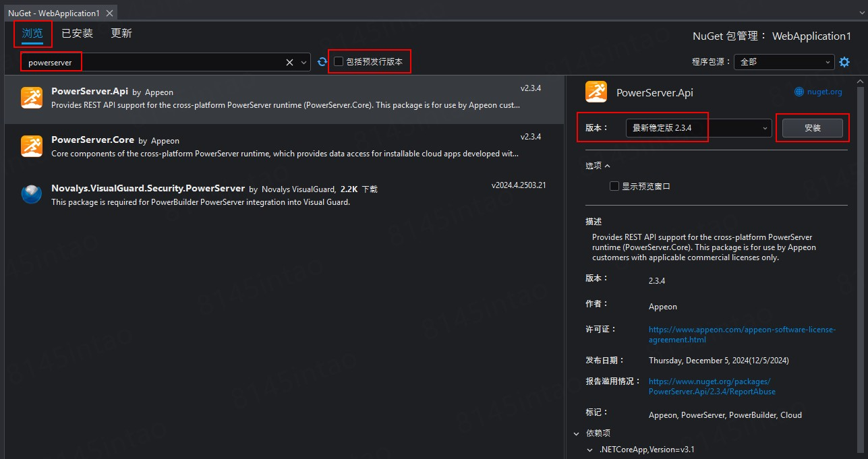This screenshot has height=459, width=868.
Task: Click the PowerServer.Core package icon
Action: [x=32, y=146]
